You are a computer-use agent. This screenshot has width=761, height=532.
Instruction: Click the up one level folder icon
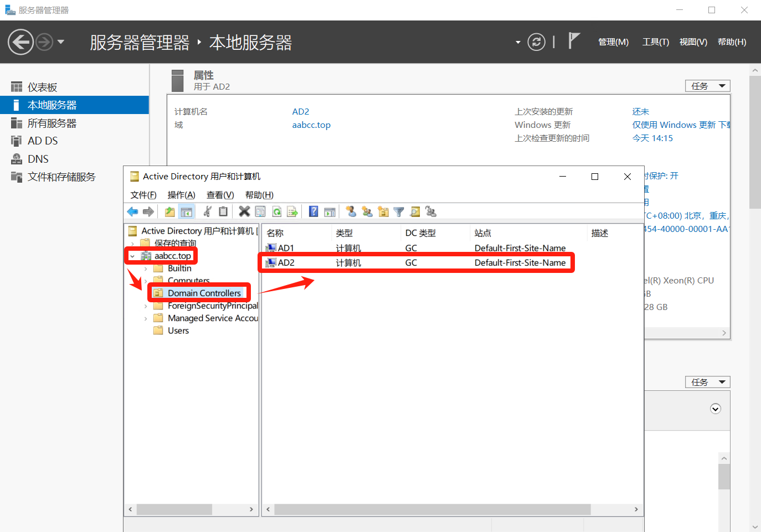coord(170,211)
